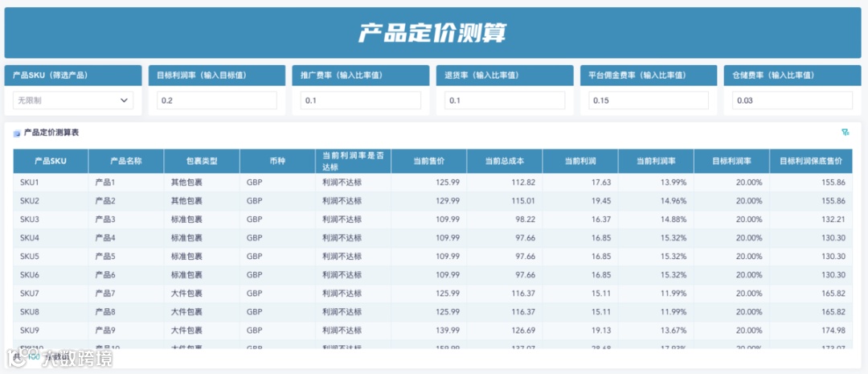Click total cost 112.82 for SKU1
868x374 pixels.
point(524,182)
